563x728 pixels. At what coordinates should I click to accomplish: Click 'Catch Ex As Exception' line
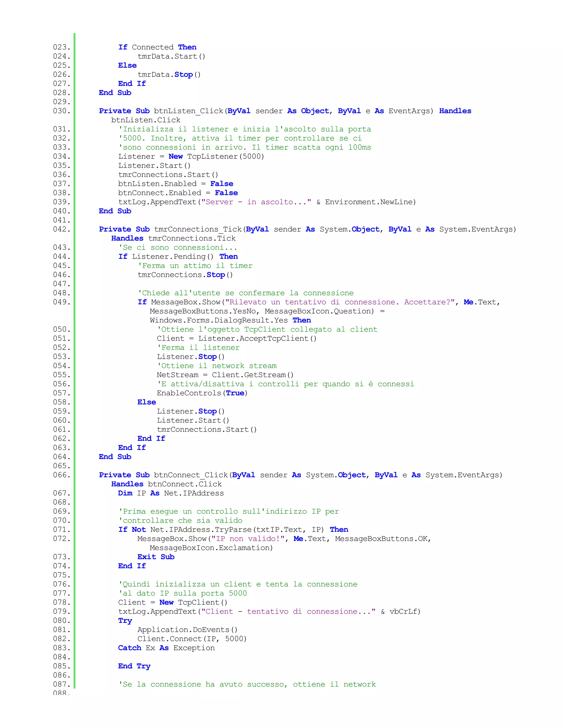pyautogui.click(x=166, y=648)
